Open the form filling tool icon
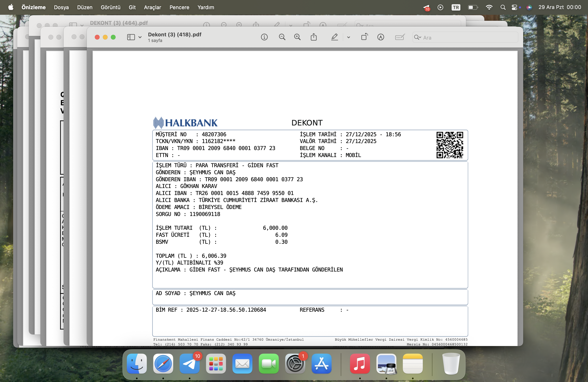The height and width of the screenshot is (382, 588). click(399, 37)
